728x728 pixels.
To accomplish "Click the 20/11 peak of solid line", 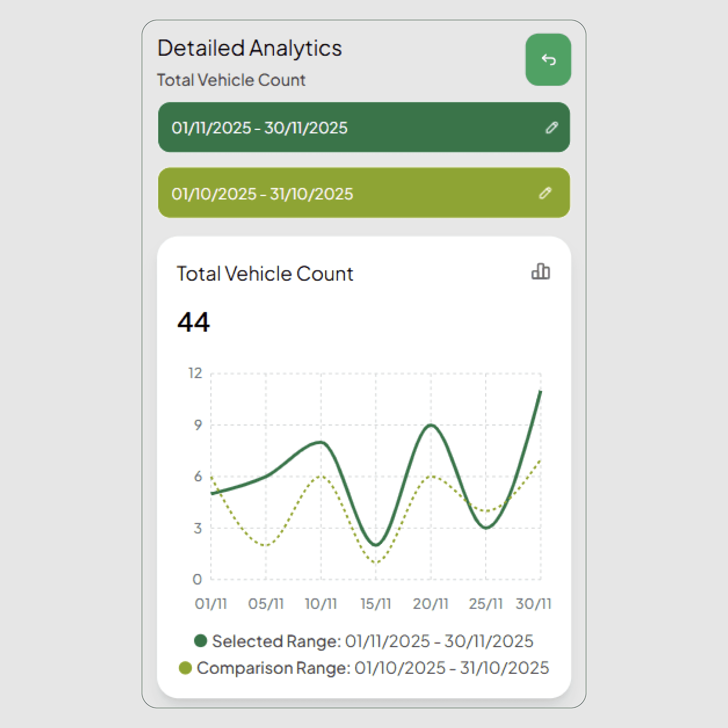I will [431, 426].
